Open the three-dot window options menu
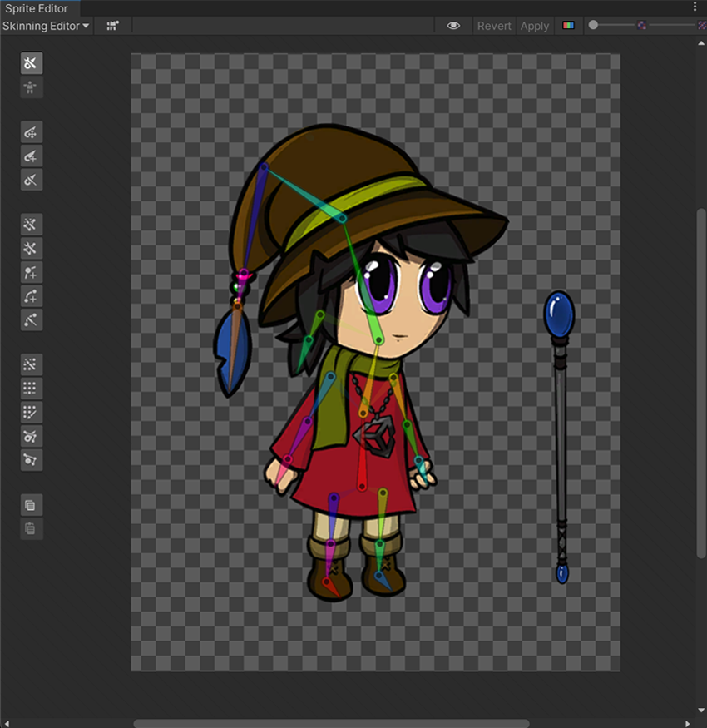 point(695,7)
